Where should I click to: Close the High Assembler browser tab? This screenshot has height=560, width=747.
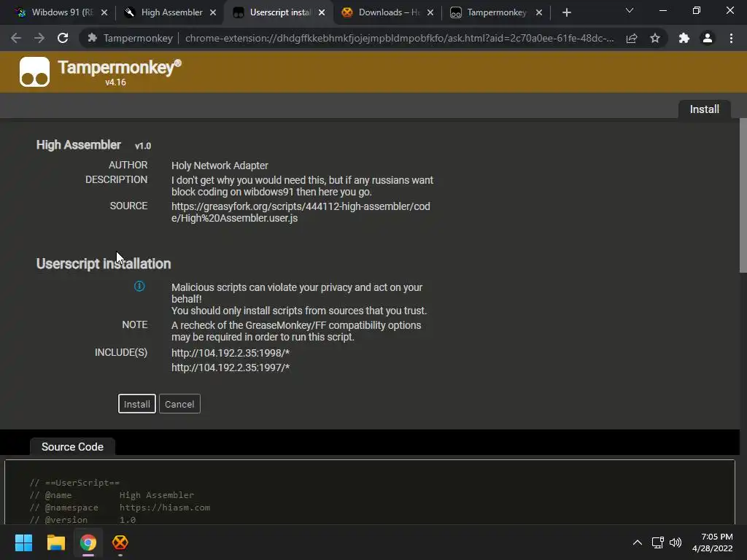click(213, 12)
